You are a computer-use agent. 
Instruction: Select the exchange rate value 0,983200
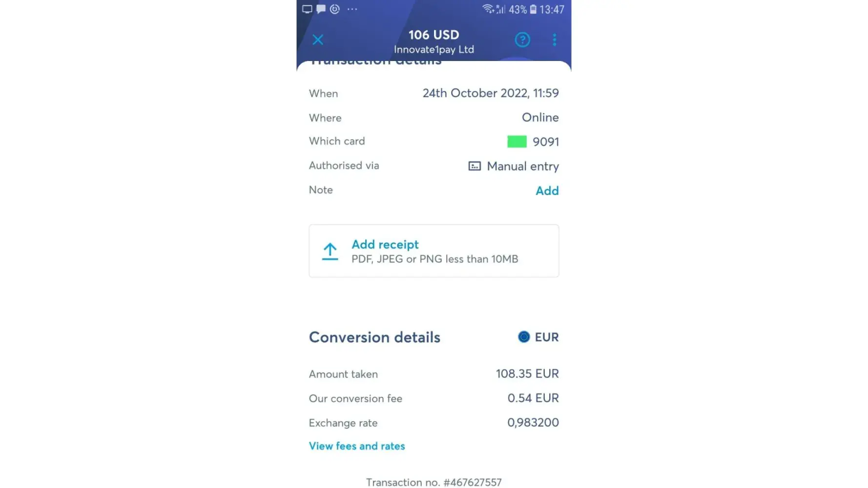click(533, 423)
